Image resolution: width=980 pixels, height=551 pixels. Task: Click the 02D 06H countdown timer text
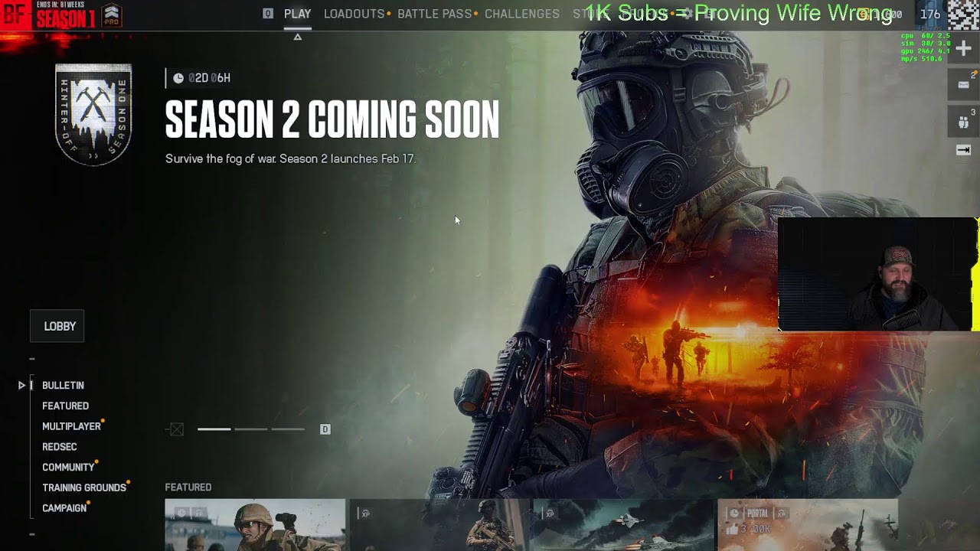209,78
